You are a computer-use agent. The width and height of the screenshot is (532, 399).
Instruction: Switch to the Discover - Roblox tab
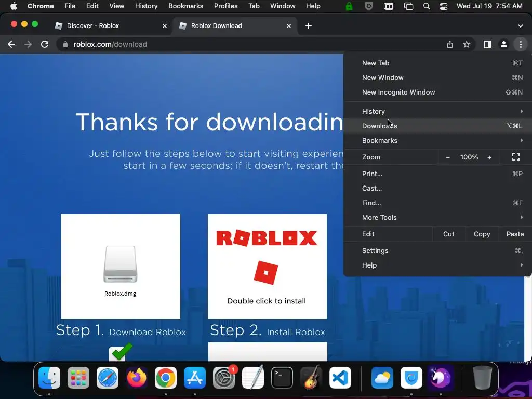point(110,26)
